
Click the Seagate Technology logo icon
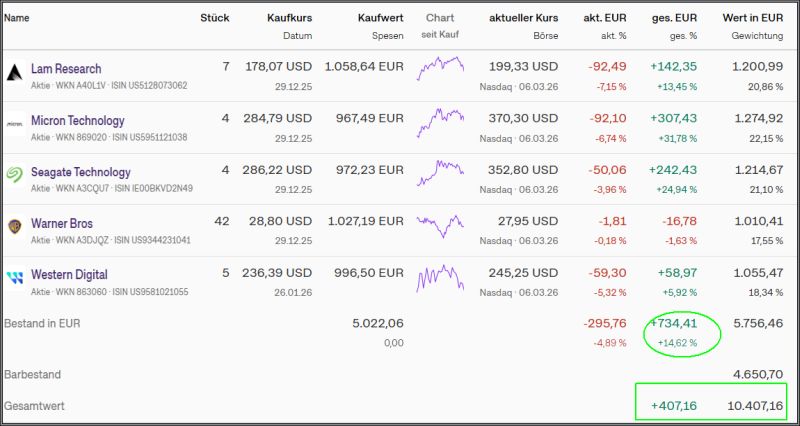pyautogui.click(x=15, y=176)
